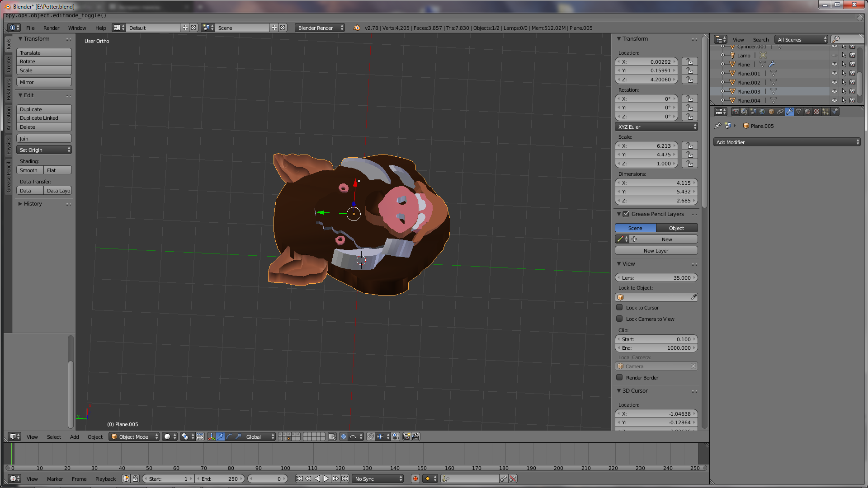Click the Translate button
This screenshot has width=868, height=488.
pos(44,52)
